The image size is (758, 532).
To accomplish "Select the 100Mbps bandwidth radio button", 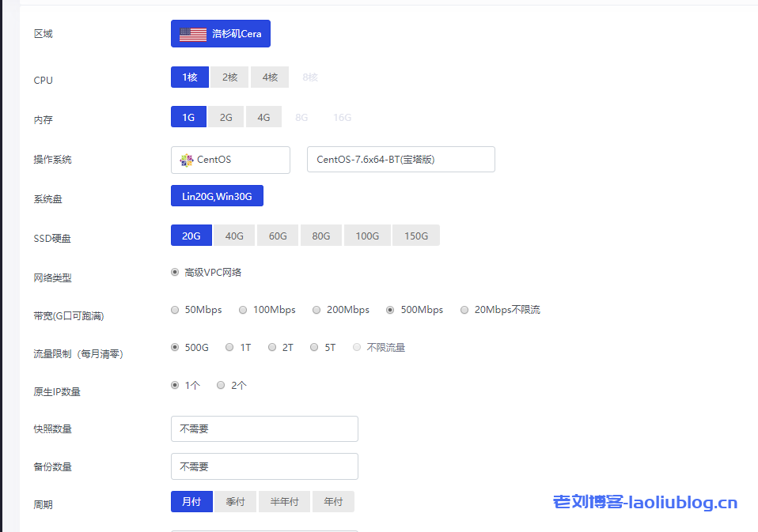I will pos(243,309).
